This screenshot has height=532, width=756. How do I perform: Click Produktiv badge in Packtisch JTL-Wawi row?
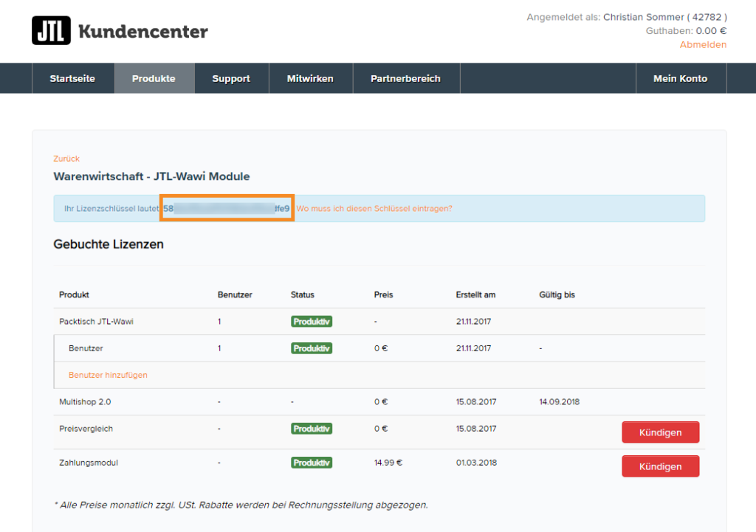[311, 322]
